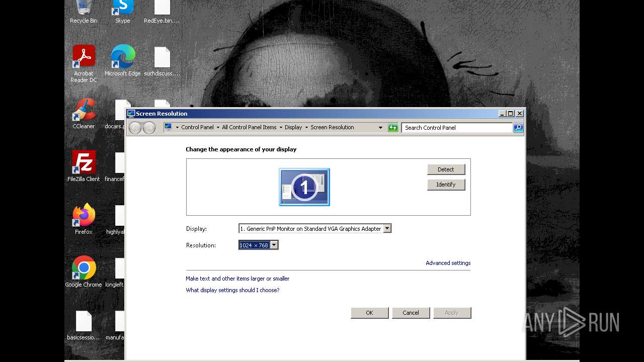Click the Apply button
Image resolution: width=644 pixels, height=362 pixels.
coord(452,313)
